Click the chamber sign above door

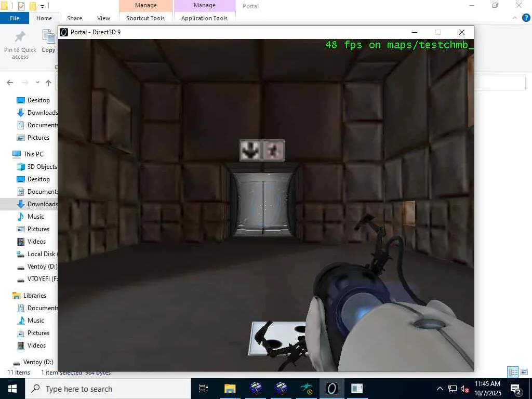point(262,150)
